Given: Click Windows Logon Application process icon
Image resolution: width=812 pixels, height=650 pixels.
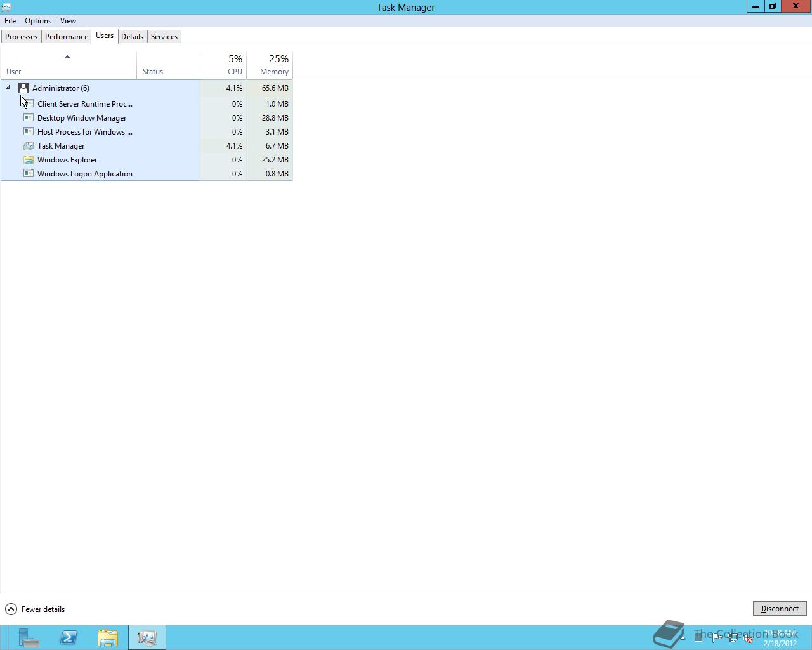Looking at the screenshot, I should click(x=29, y=173).
